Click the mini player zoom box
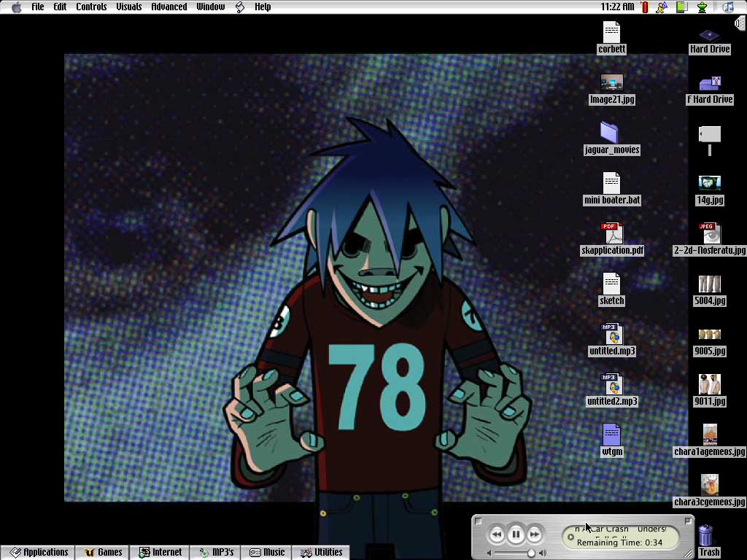747x560 pixels. point(687,521)
